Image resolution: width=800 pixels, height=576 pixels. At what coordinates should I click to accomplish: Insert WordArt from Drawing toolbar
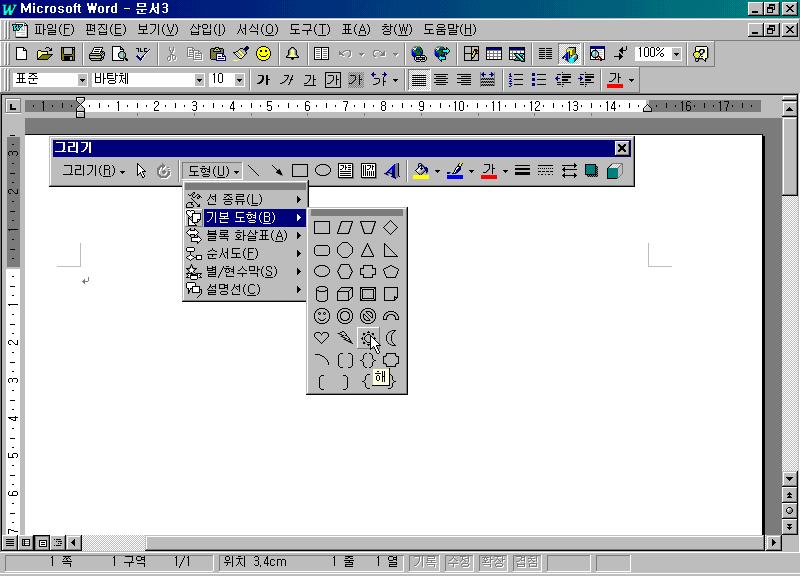coord(392,171)
